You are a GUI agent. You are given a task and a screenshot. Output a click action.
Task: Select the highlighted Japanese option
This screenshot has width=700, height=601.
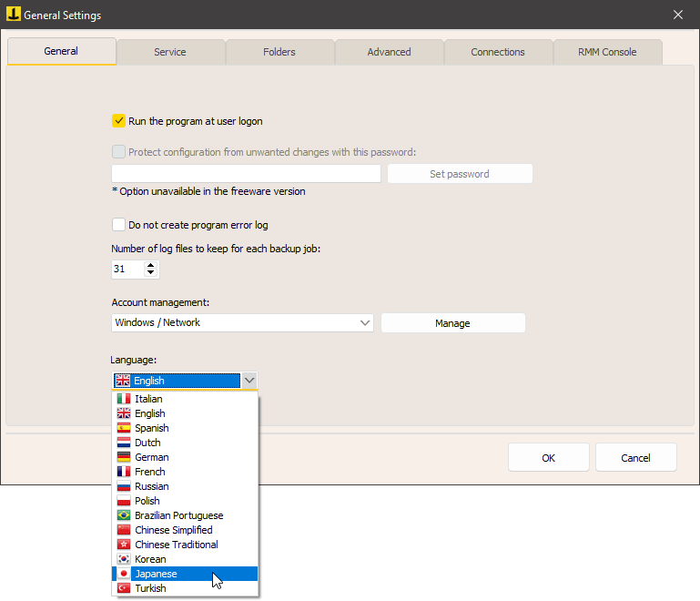point(185,574)
